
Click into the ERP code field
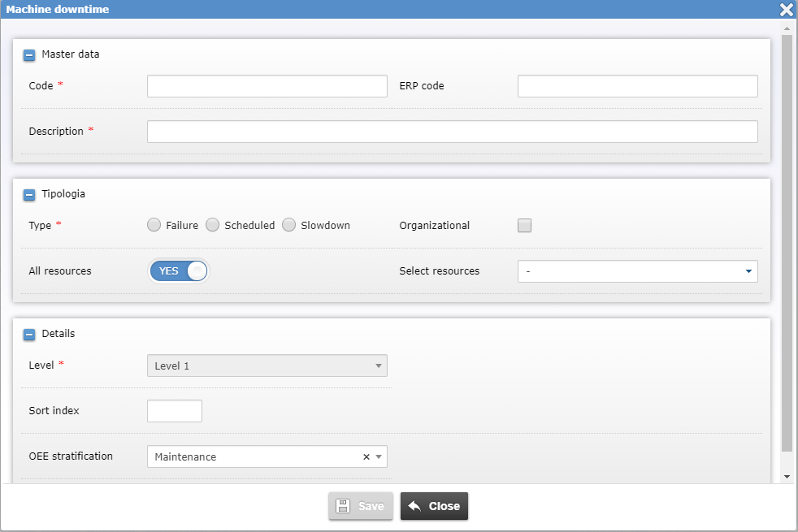637,86
